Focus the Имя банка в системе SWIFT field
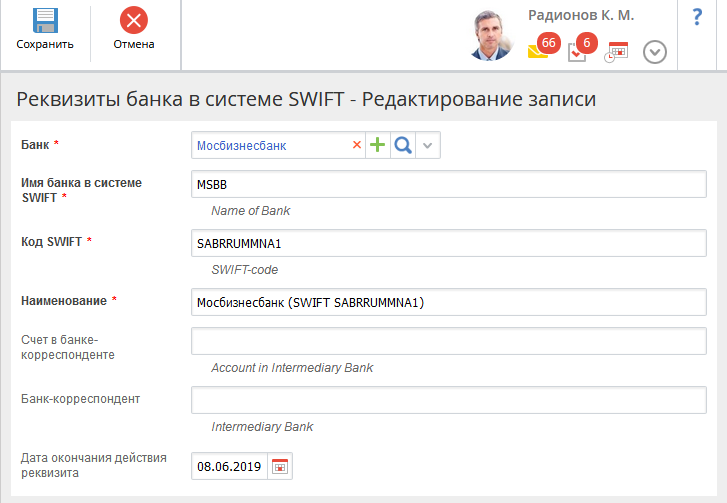Screen dimensions: 727x503 tap(448, 184)
